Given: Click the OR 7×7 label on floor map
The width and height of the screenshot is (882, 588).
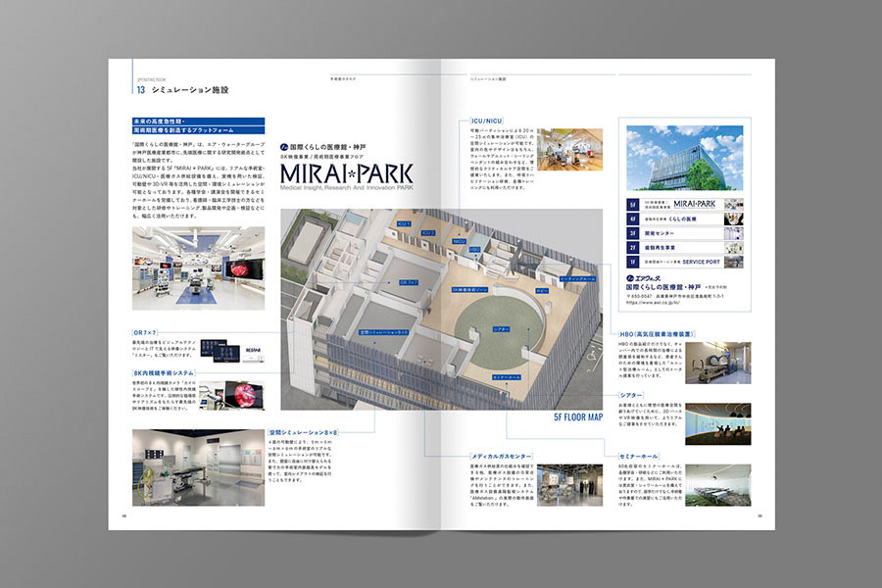Looking at the screenshot, I should tap(409, 282).
